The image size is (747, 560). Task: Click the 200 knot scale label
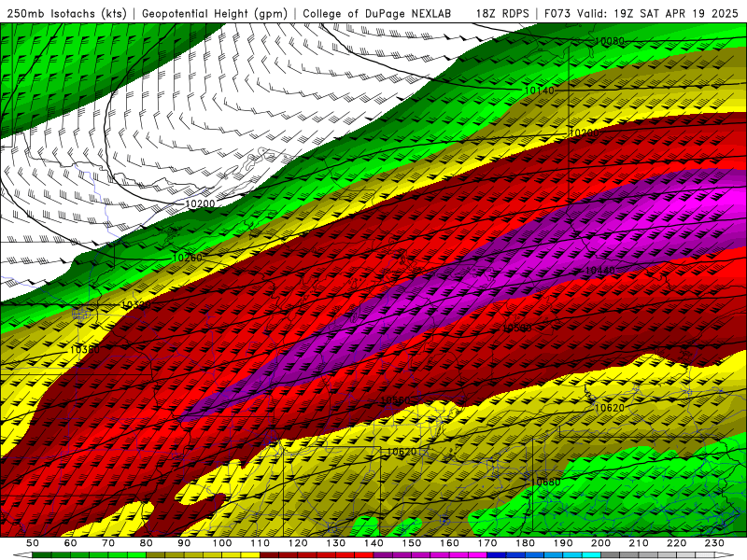point(601,543)
